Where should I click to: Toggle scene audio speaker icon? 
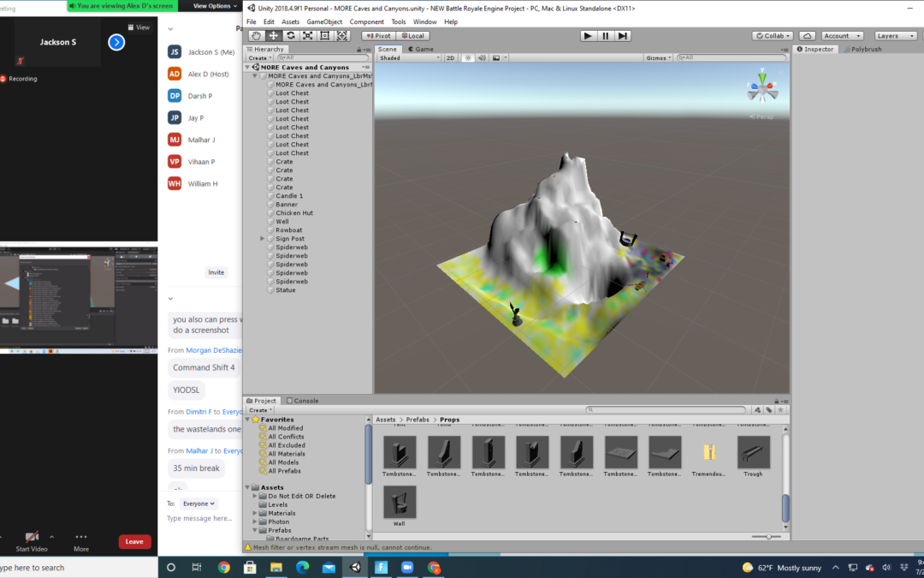click(x=482, y=58)
